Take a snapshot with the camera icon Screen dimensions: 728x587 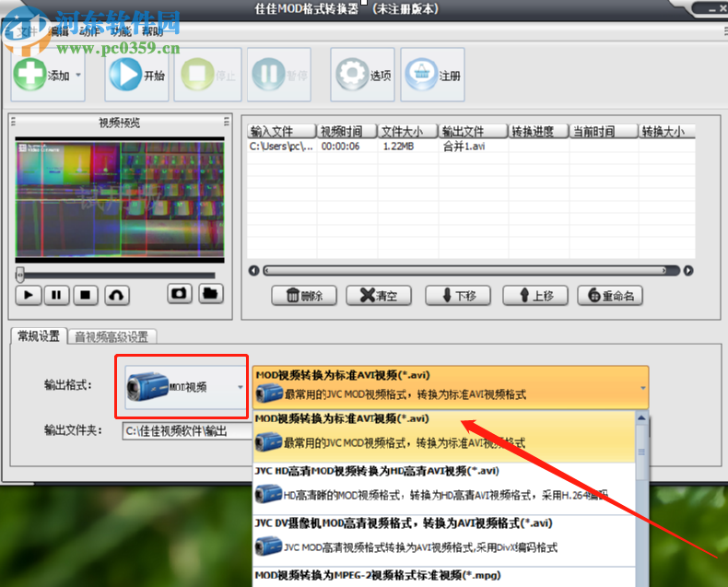pyautogui.click(x=179, y=293)
